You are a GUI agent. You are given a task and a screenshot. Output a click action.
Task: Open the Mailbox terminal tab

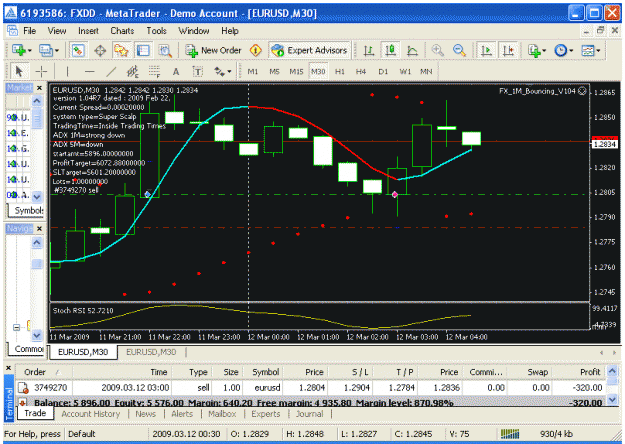click(222, 414)
